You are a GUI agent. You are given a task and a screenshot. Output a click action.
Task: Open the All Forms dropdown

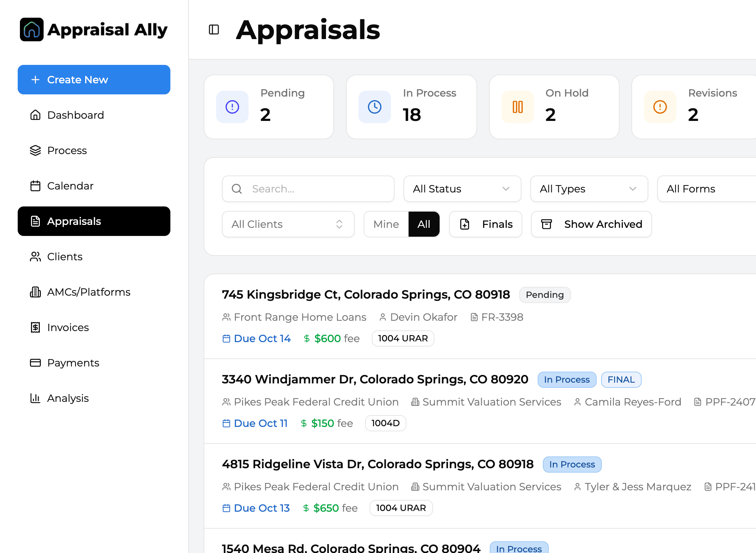[707, 189]
